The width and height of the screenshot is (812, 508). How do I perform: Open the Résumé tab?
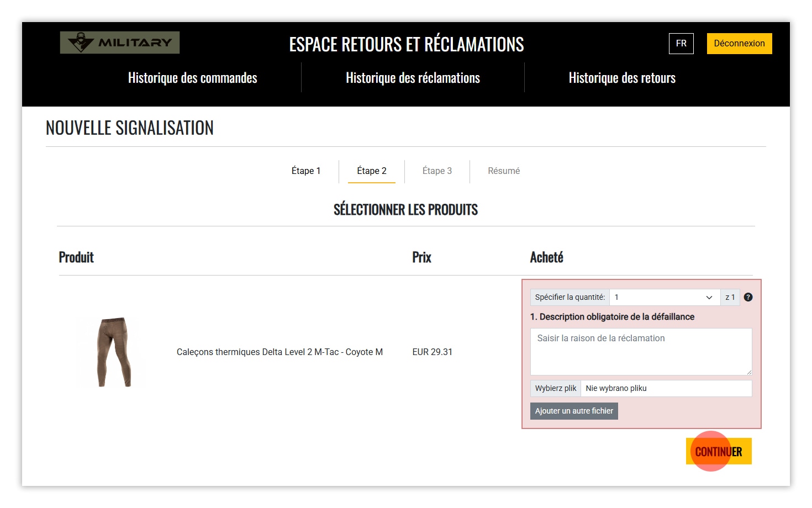503,171
